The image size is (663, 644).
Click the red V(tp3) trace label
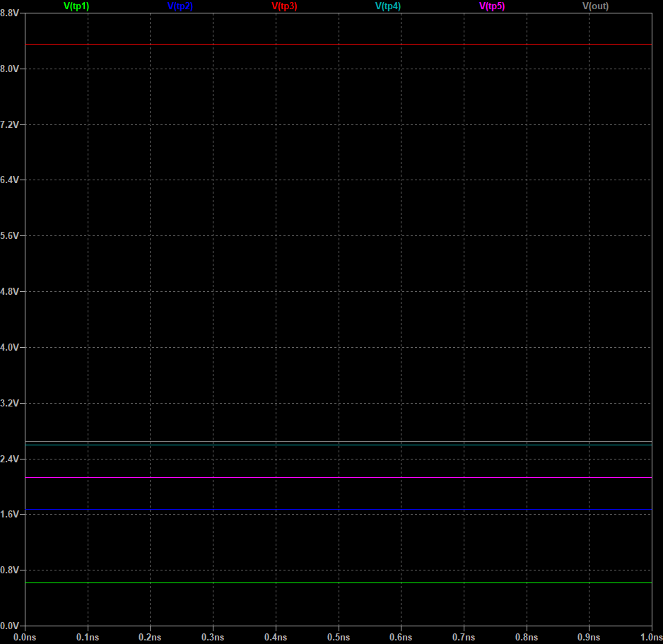284,6
